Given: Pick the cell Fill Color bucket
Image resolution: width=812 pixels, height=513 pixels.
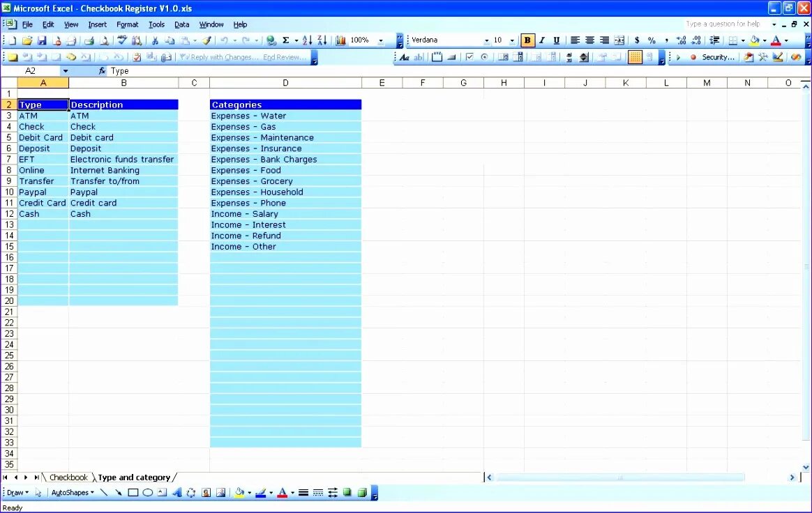Looking at the screenshot, I should point(755,40).
